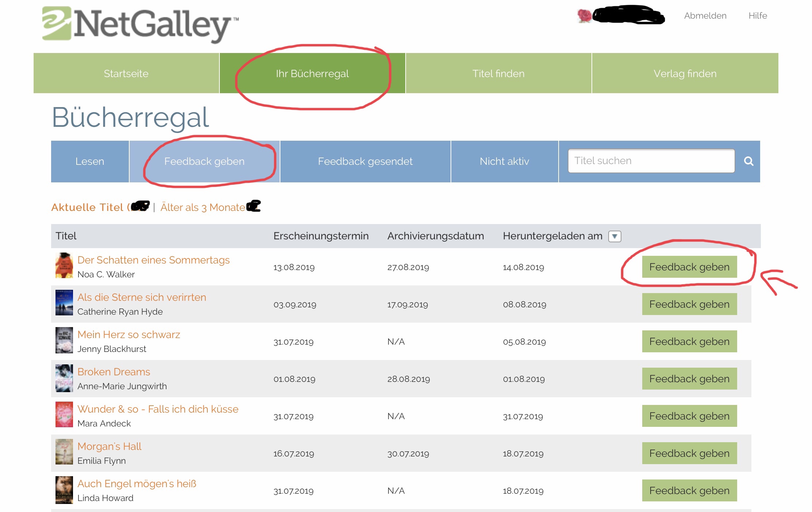Image resolution: width=812 pixels, height=512 pixels.
Task: Click archive date 30.07.2019
Action: coord(408,454)
